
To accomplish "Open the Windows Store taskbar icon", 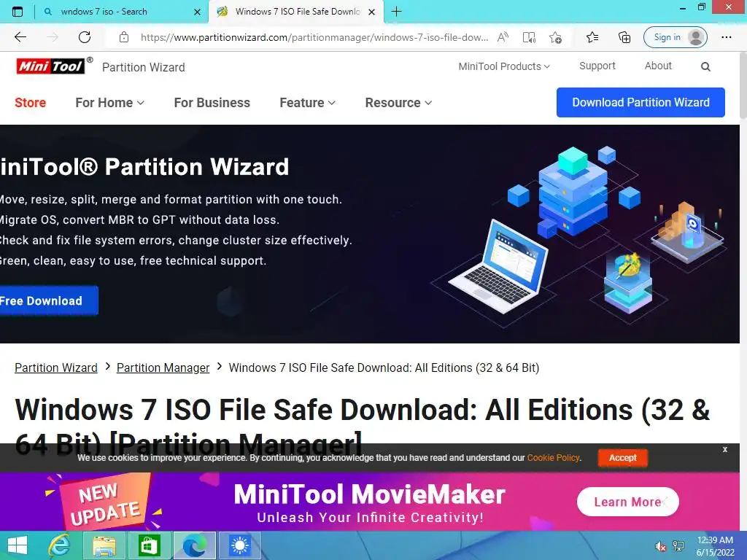I will (x=149, y=545).
